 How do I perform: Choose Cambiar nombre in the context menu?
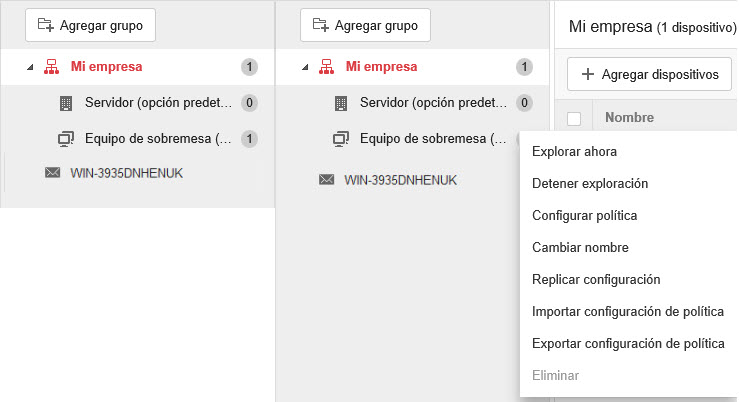point(580,248)
